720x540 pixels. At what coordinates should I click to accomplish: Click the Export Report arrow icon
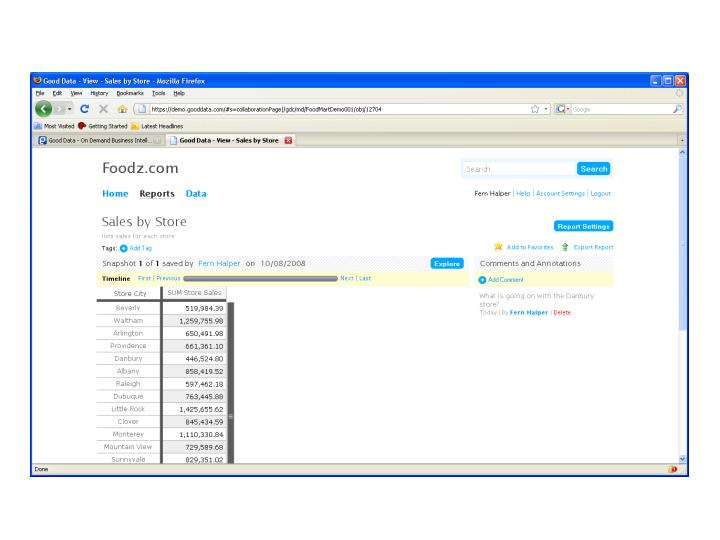point(565,246)
